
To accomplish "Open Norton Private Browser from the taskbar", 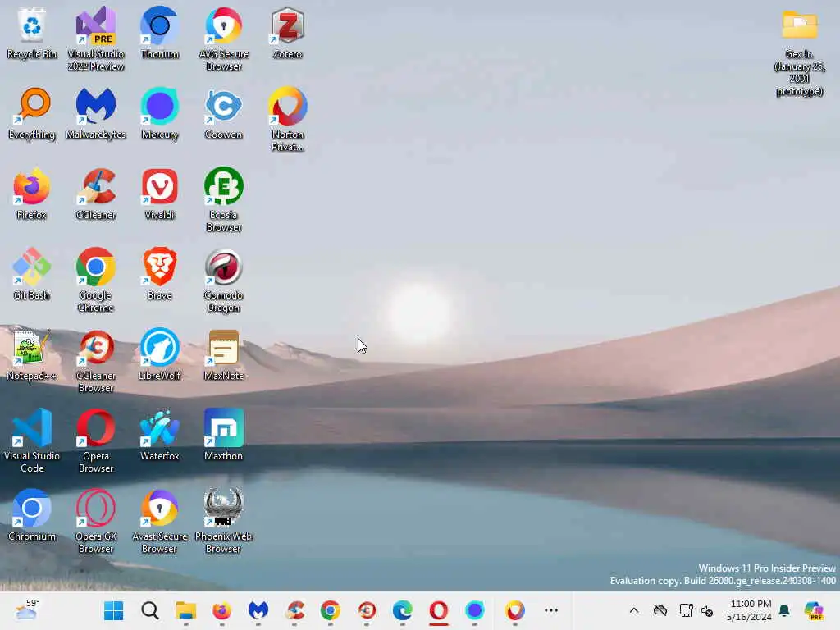I will coord(515,610).
